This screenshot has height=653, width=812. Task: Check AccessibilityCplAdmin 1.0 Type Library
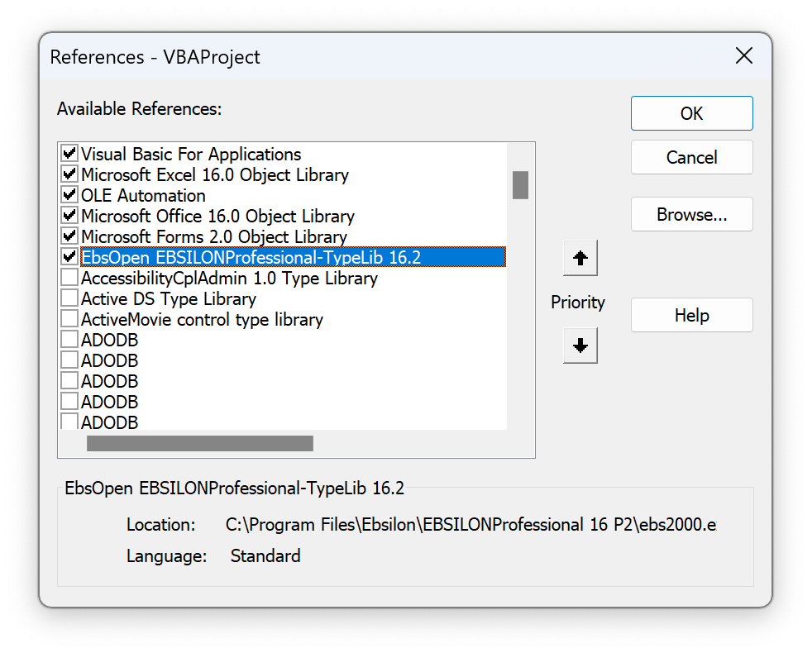click(69, 278)
